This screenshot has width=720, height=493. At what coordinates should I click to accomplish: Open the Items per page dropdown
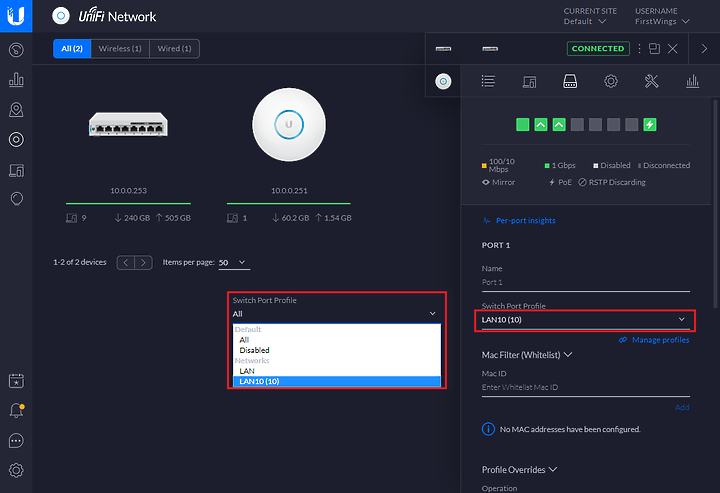(234, 263)
